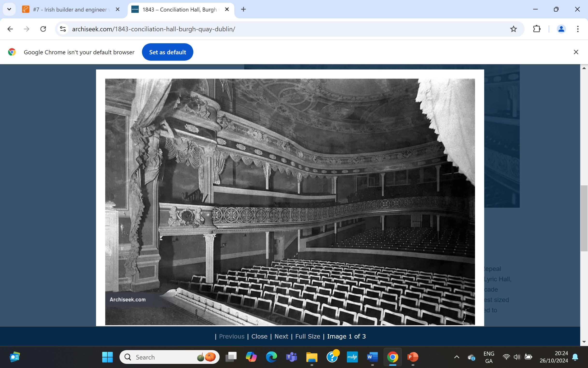The width and height of the screenshot is (588, 368).
Task: Open a new tab with plus button
Action: (x=243, y=9)
